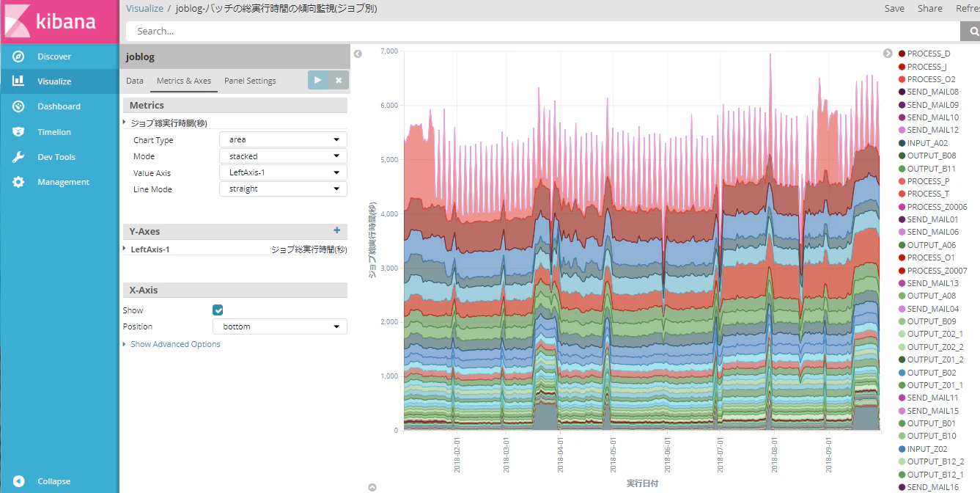Viewport: 980px width, 493px height.
Task: Click the Collapse label in the sidebar
Action: [x=54, y=481]
